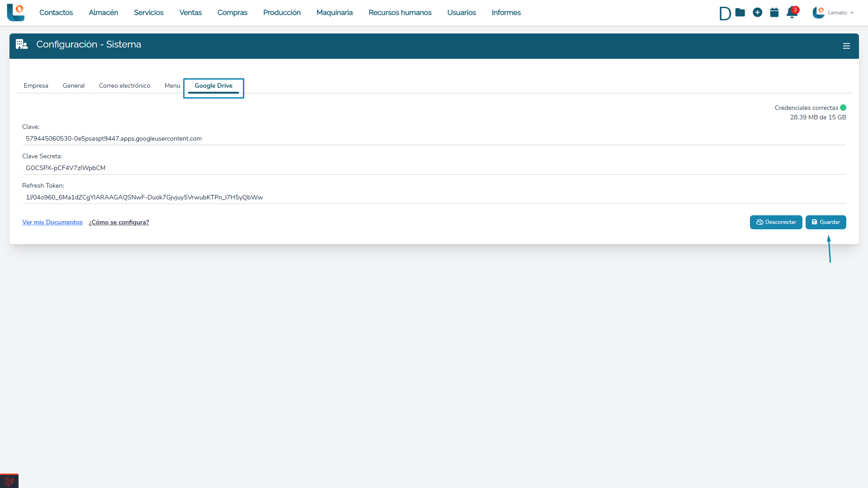Screen dimensions: 868x488
Task: Select the General tab
Action: (73, 86)
